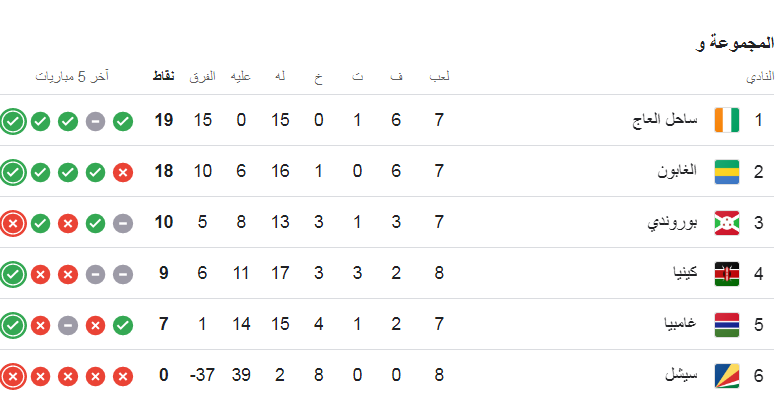Viewport: 775px width, 410px height.
Task: Click the Kenya flag icon
Action: [728, 274]
